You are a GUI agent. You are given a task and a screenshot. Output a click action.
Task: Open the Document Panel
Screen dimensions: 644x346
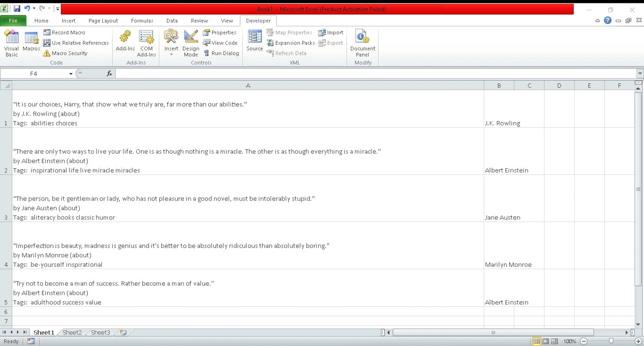click(362, 43)
